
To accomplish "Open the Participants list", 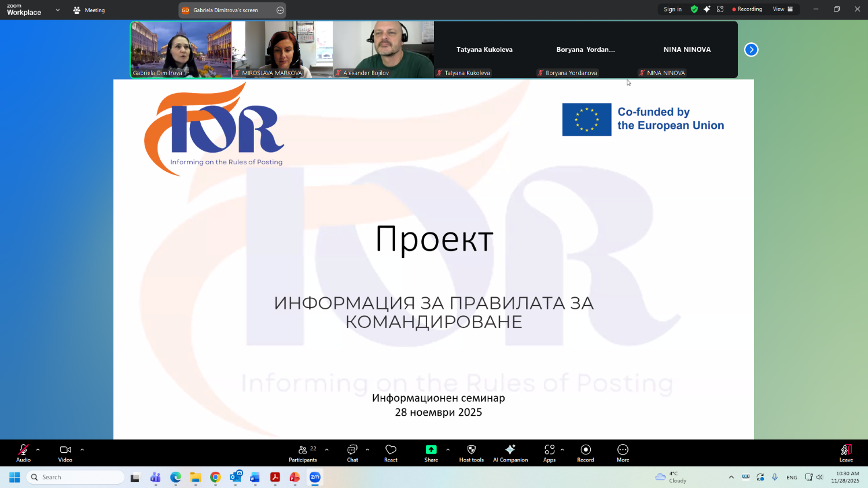I will click(303, 453).
